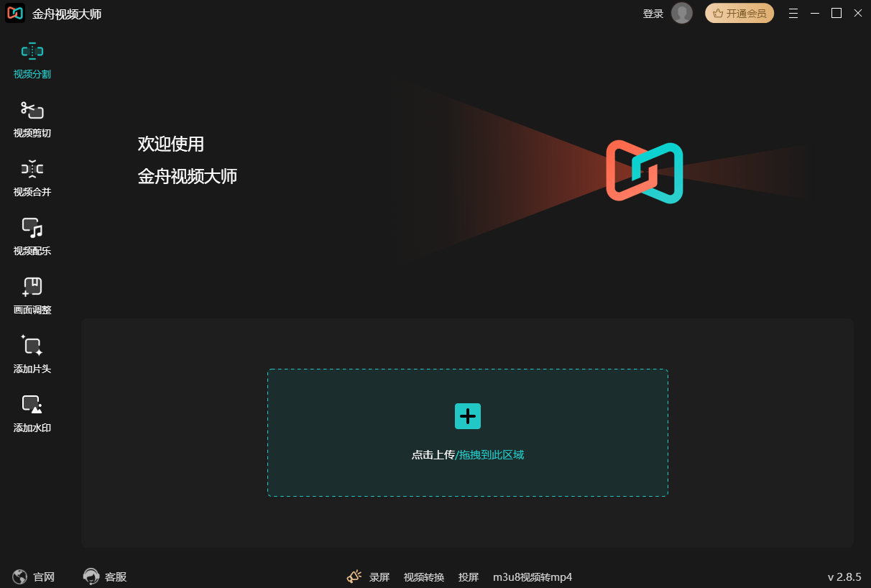
Task: Contact 客服 customer service
Action: pos(105,576)
